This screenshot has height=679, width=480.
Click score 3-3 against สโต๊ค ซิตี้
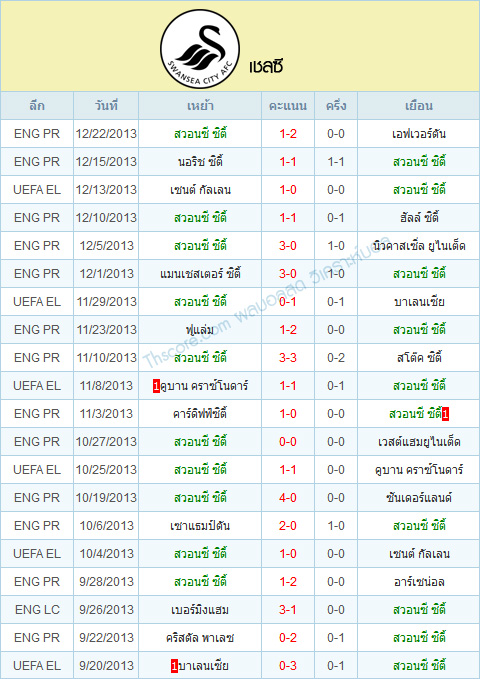point(288,358)
